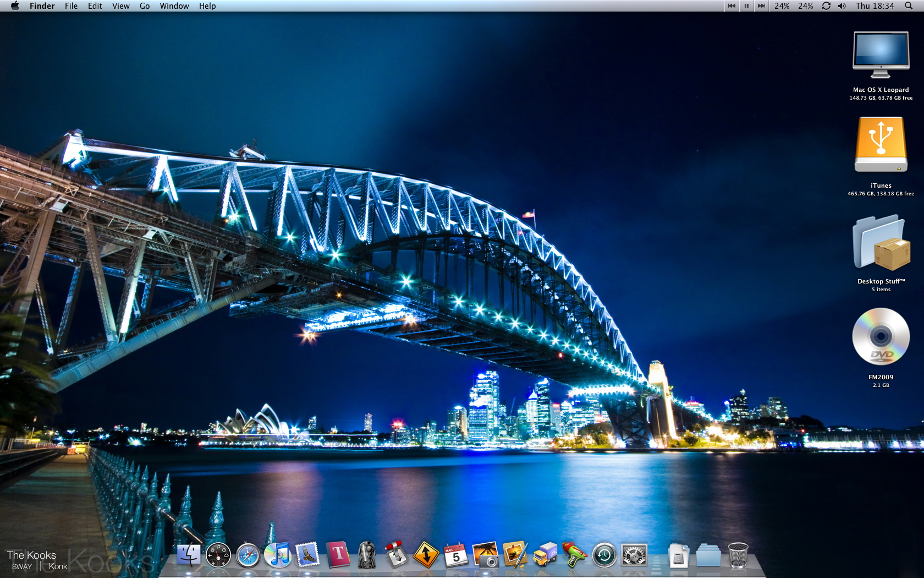
Task: Launch iCal calendar from Dock
Action: (x=456, y=555)
